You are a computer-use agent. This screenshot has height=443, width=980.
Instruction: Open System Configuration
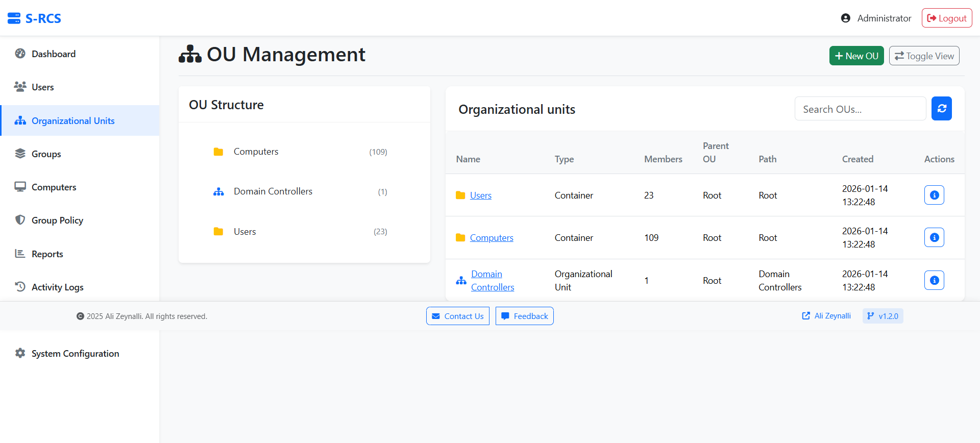pos(80,353)
